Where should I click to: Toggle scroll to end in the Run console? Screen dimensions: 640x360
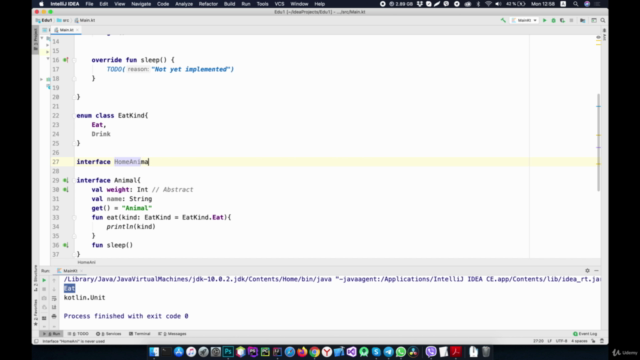54,308
